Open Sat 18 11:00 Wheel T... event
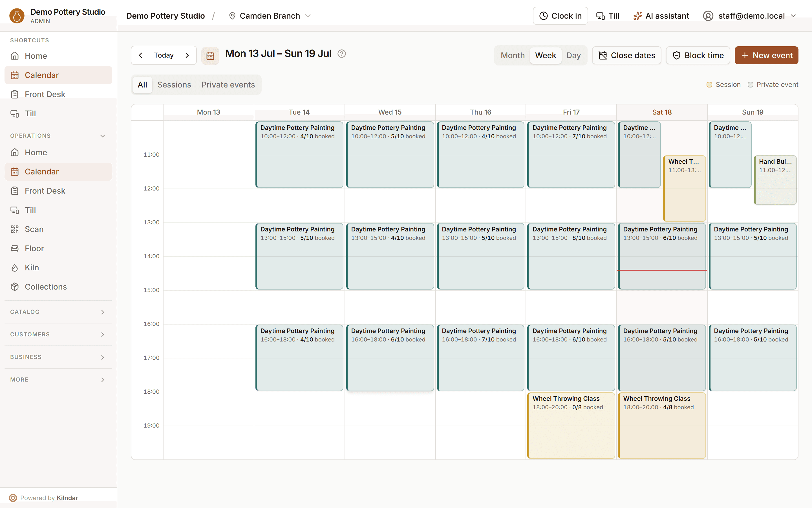Screen dimensions: 812x508 point(685,189)
